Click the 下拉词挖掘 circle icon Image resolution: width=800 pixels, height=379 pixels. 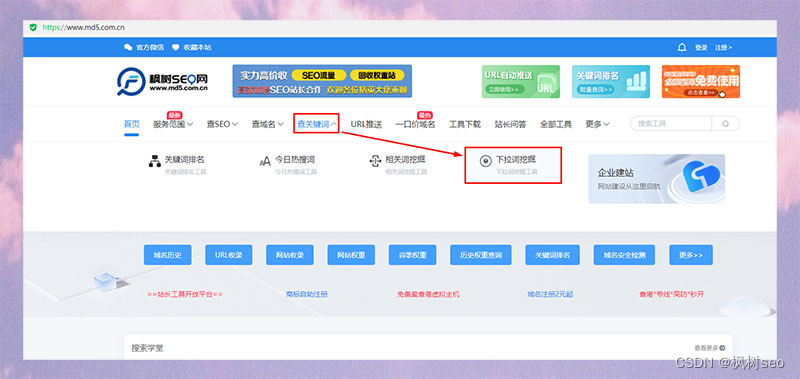click(486, 161)
